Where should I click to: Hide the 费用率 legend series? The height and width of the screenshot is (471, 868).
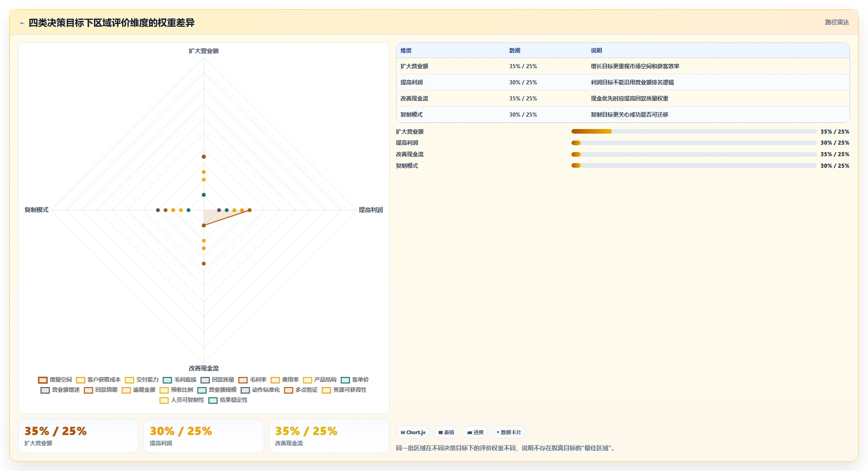[x=285, y=380]
